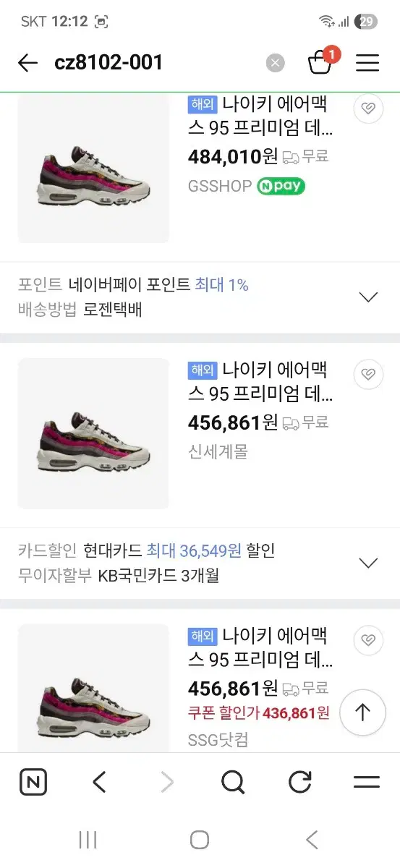Toggle the wishlist heart on the GSSHOP listing
This screenshot has width=400, height=868.
[368, 109]
